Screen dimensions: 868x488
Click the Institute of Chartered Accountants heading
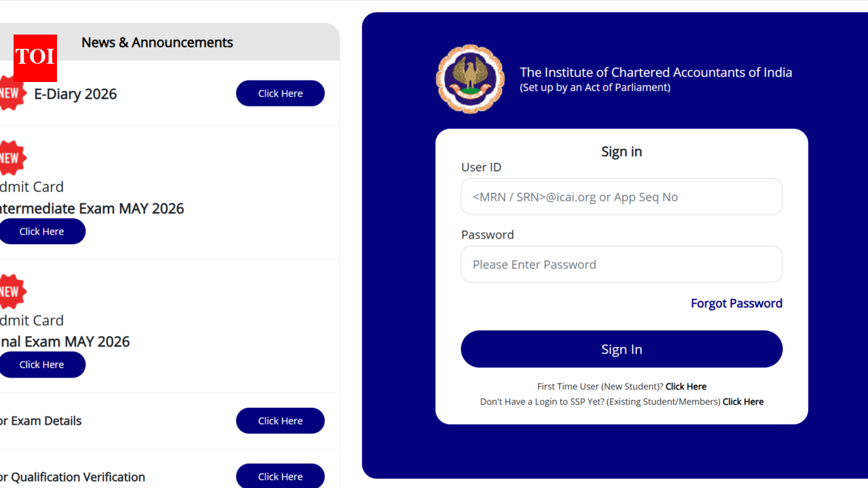pyautogui.click(x=656, y=72)
